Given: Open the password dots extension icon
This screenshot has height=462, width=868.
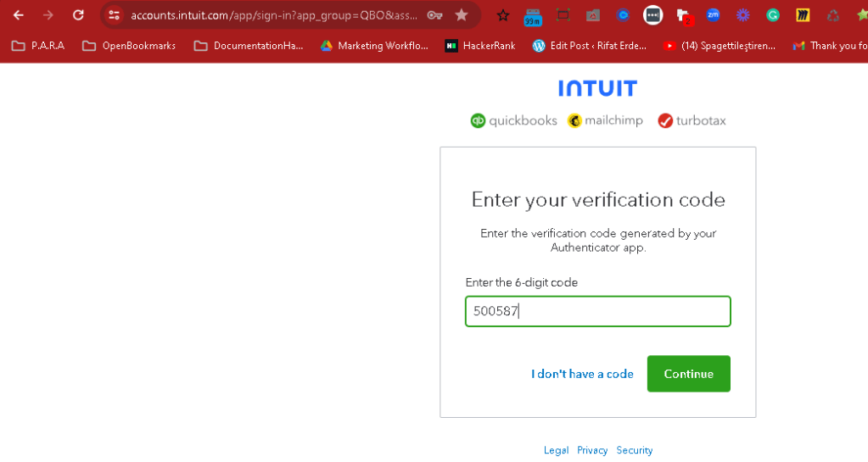Looking at the screenshot, I should click(652, 15).
